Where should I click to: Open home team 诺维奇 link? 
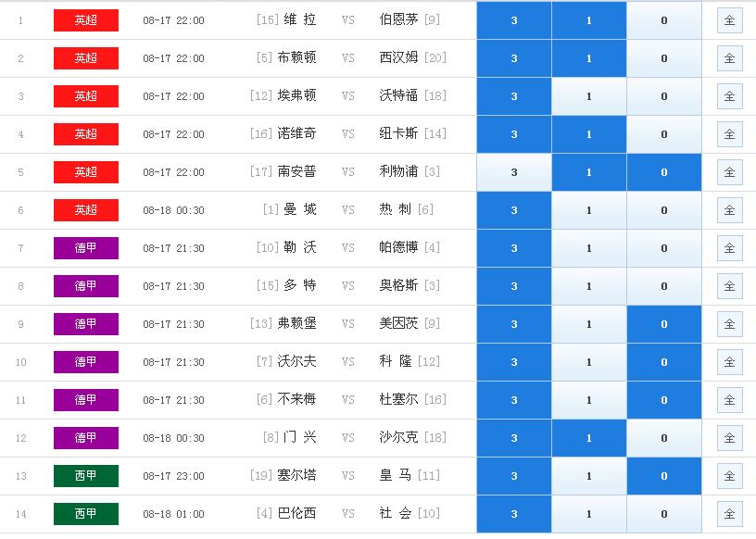pyautogui.click(x=297, y=133)
